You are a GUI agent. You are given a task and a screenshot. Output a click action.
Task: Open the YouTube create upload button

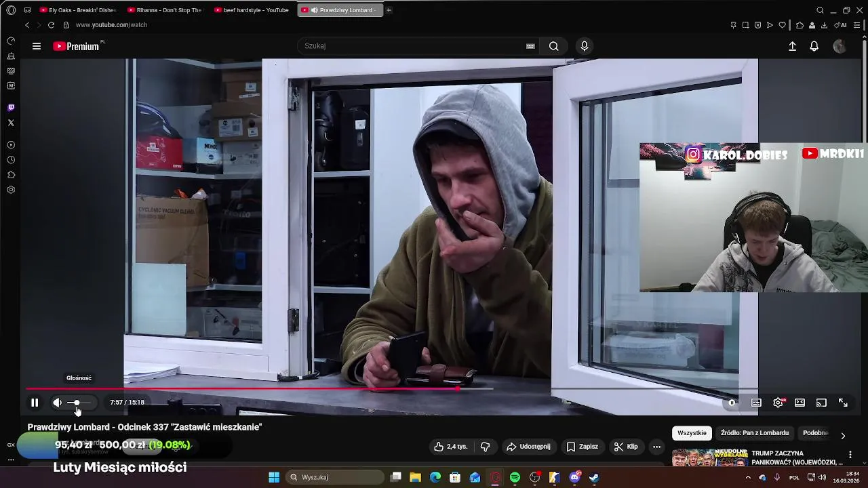click(x=792, y=46)
